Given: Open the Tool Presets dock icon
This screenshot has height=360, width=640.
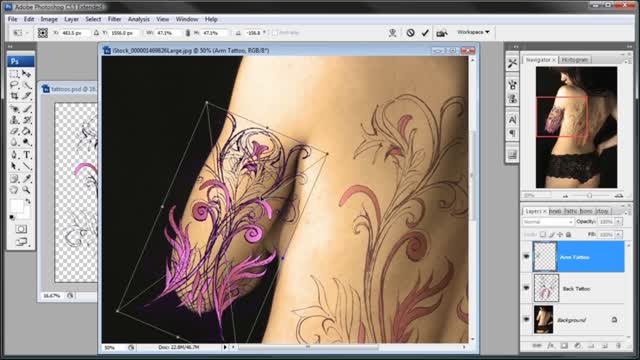Looking at the screenshot, I should [512, 62].
